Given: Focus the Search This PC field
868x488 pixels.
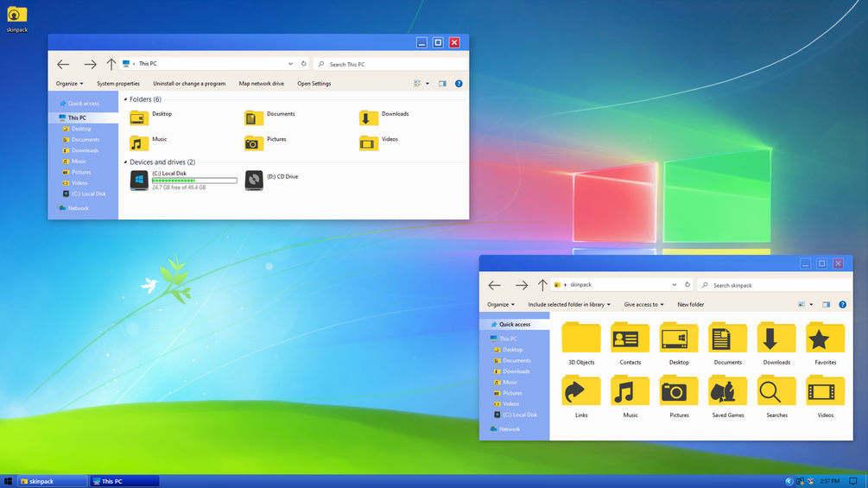Looking at the screenshot, I should click(x=391, y=64).
